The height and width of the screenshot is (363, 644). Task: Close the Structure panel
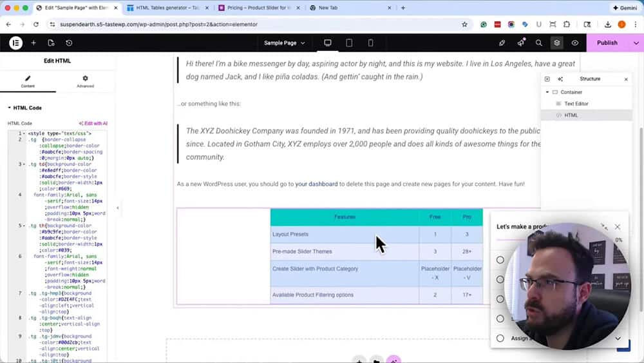coord(626,79)
